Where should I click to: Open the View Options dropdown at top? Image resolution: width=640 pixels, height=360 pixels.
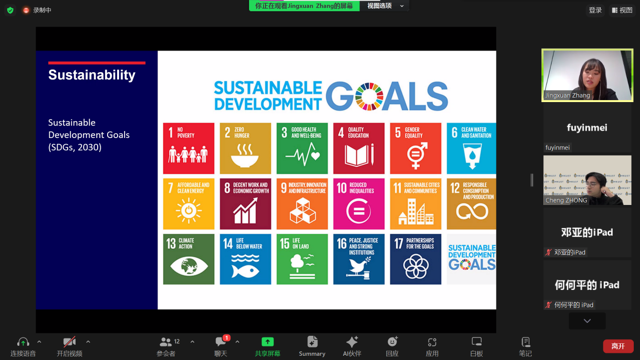385,6
